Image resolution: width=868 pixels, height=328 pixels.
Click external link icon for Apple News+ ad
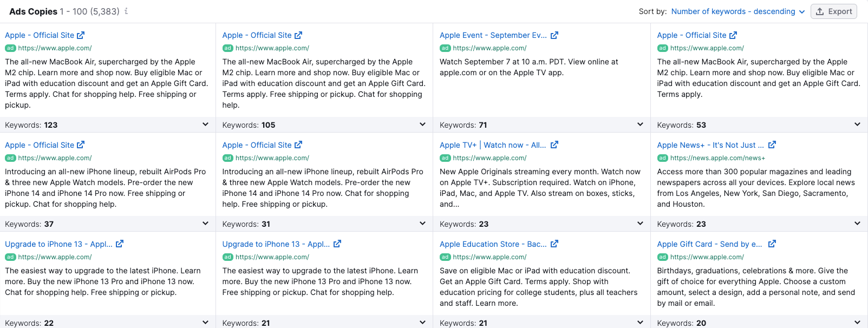tap(772, 145)
